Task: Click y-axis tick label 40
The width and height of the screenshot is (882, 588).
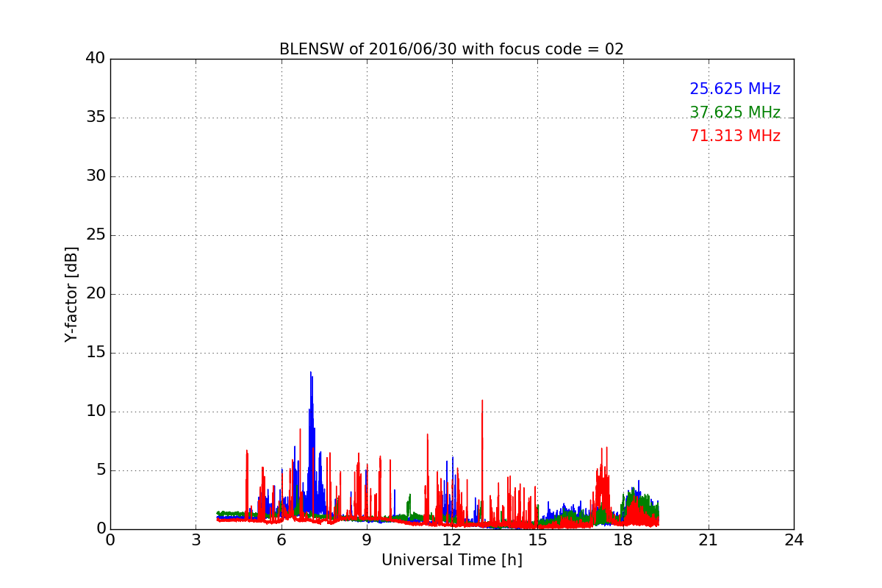Action: [x=96, y=59]
